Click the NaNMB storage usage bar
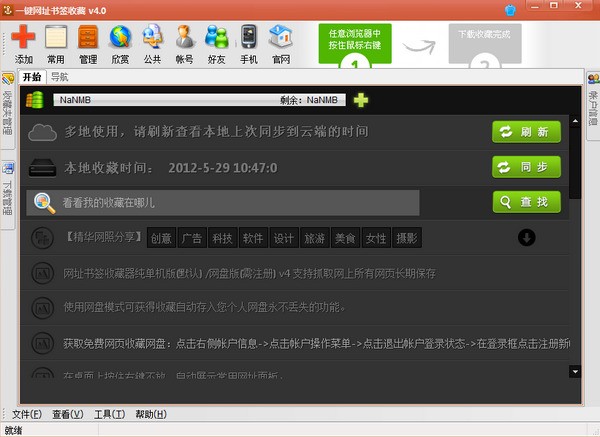Viewport: 600px width, 437px height. coord(199,100)
